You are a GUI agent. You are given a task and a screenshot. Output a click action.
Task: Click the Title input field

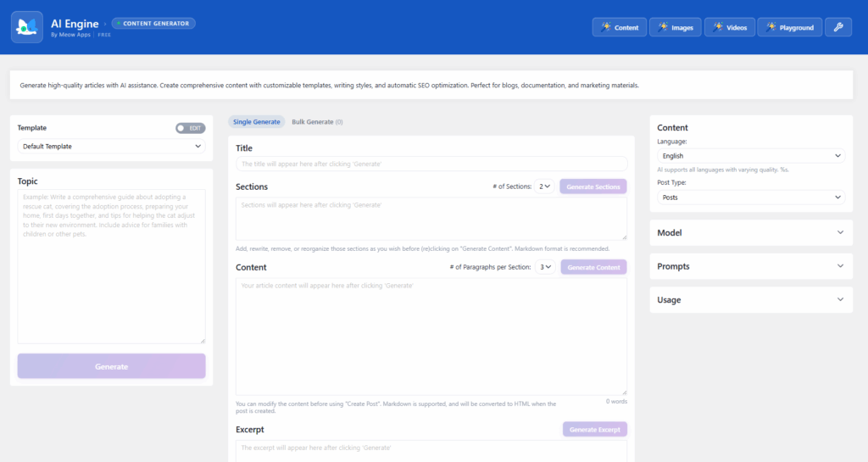431,164
